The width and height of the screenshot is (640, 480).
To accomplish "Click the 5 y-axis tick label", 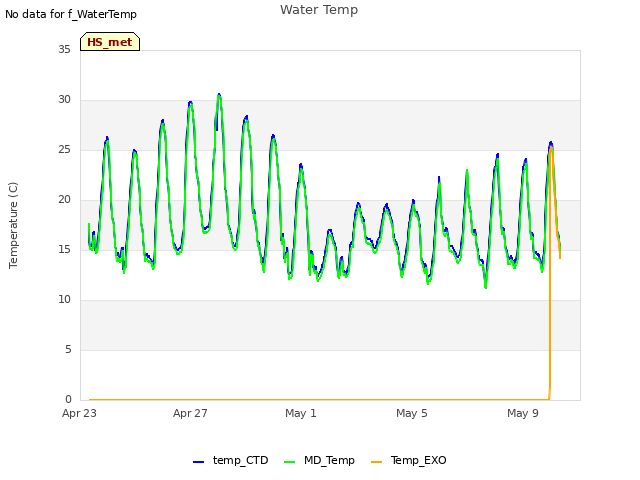I will 68,349.
